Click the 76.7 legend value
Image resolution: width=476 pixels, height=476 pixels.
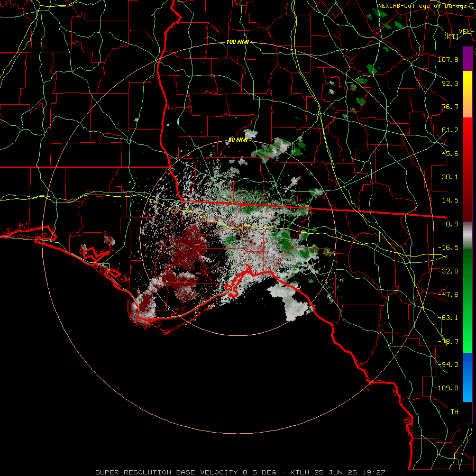coord(450,106)
